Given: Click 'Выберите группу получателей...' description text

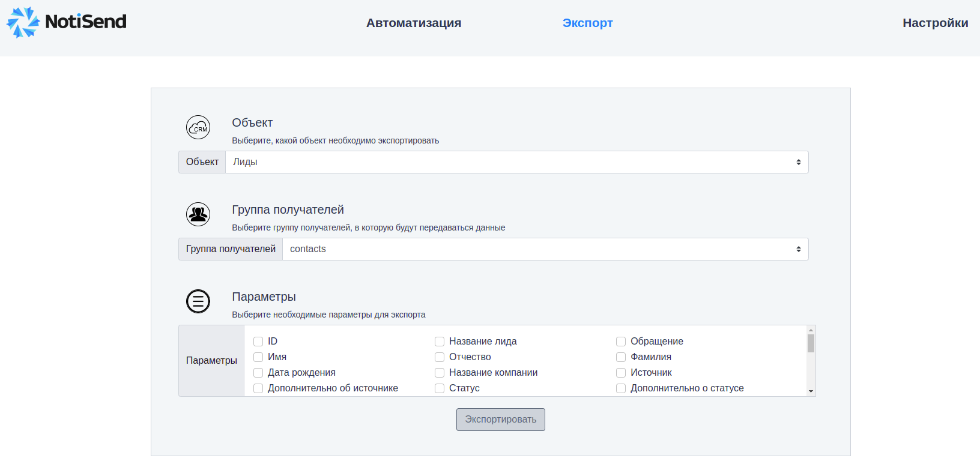Looking at the screenshot, I should (x=368, y=227).
